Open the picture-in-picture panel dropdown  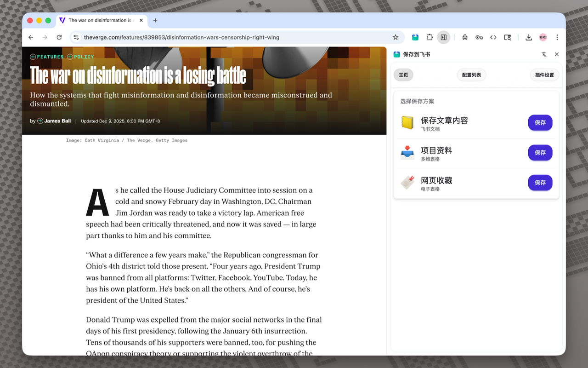pyautogui.click(x=444, y=37)
